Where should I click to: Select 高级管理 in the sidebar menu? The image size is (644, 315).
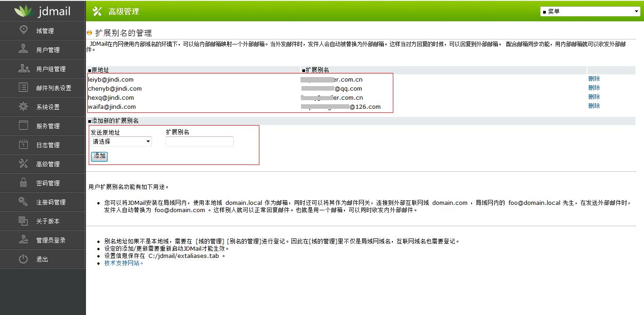(x=48, y=164)
